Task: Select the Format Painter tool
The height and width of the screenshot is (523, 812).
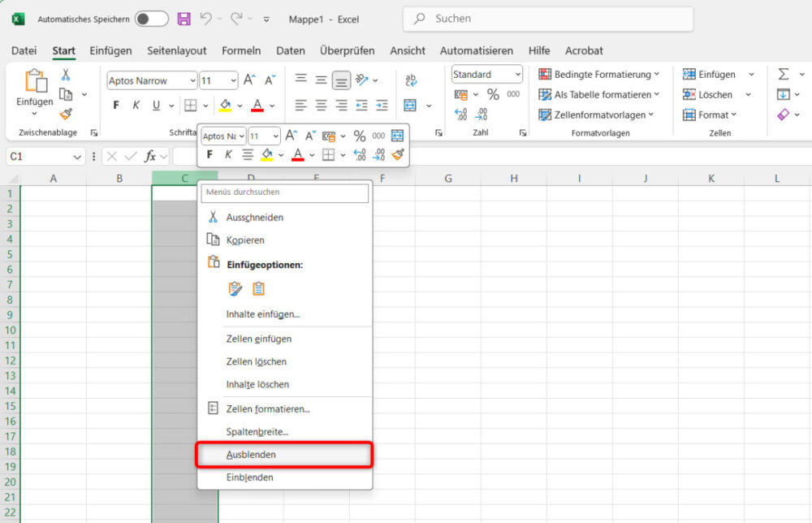Action: pyautogui.click(x=65, y=113)
